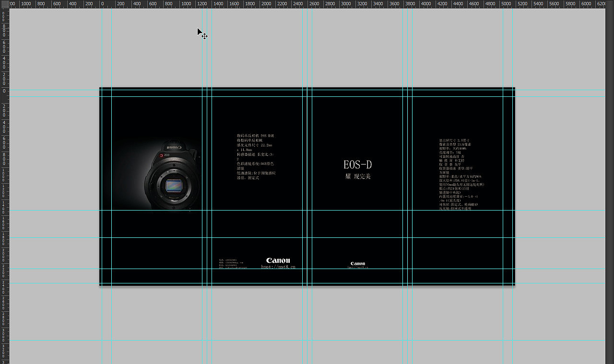Click the "耀 现完美" slogan text
The image size is (614, 364).
tap(358, 176)
